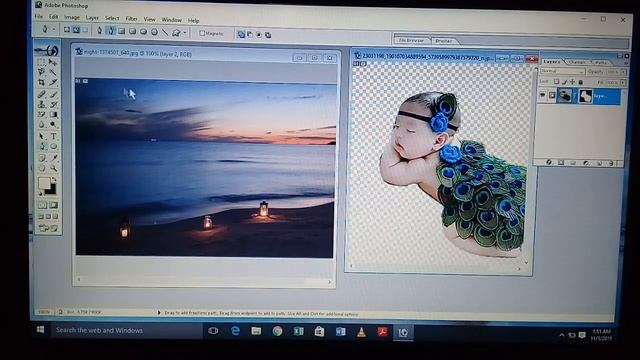This screenshot has width=640, height=360.
Task: Open the Brushes palette tab
Action: click(x=443, y=41)
